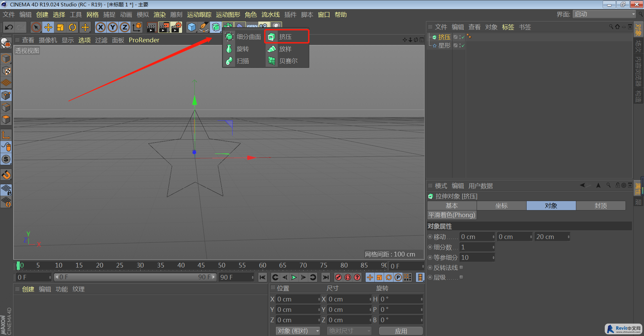
Task: Click the Enable Axis L-shaped icon
Action: point(6,135)
